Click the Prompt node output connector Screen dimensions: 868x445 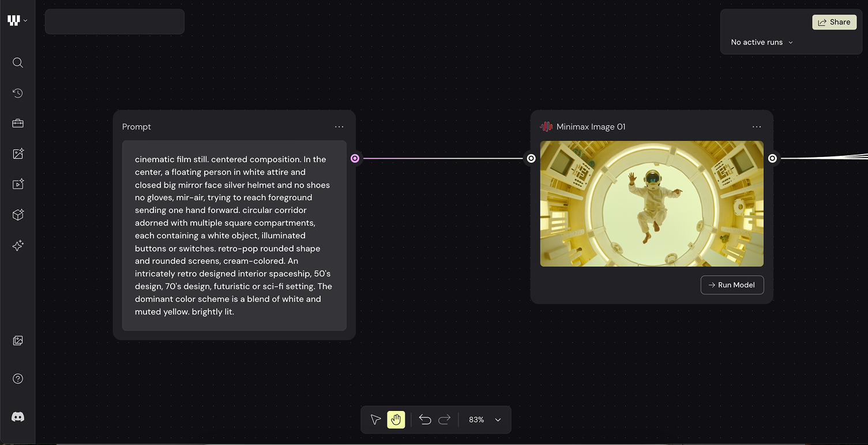(355, 158)
